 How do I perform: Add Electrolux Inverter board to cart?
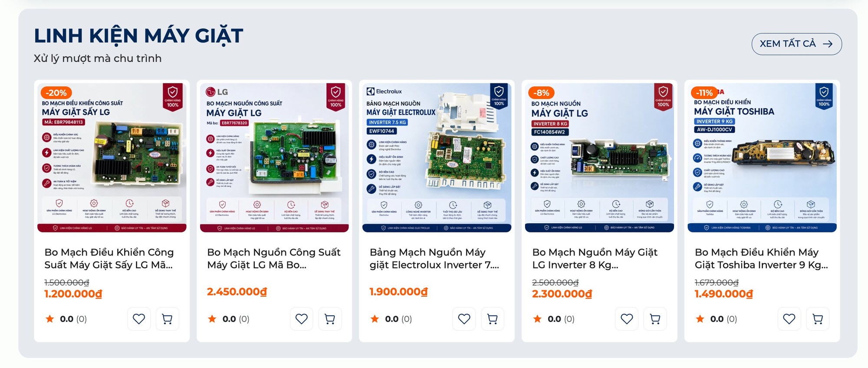[492, 319]
